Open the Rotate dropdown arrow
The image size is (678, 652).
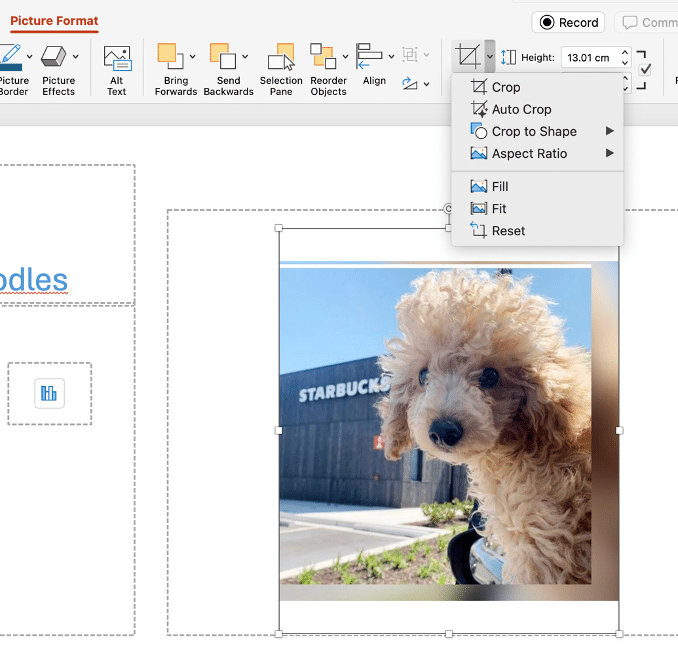(426, 84)
